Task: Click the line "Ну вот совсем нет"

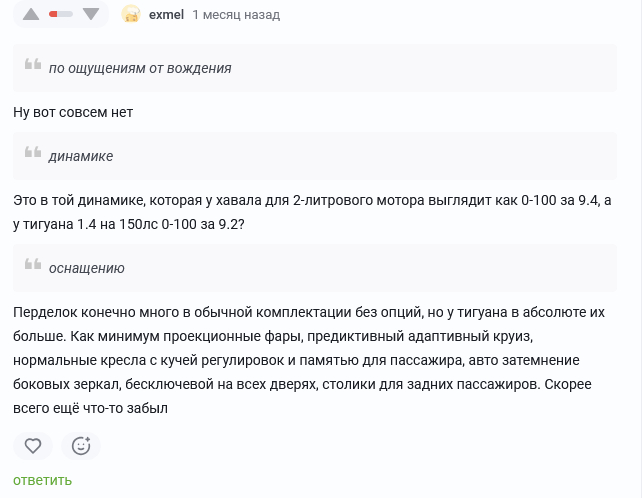Action: click(x=73, y=112)
